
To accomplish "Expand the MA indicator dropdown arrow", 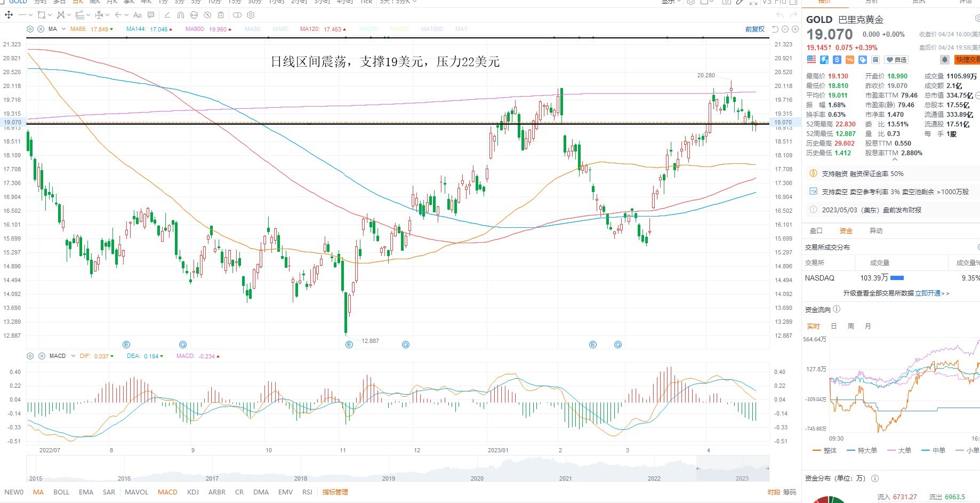I will 63,29.
